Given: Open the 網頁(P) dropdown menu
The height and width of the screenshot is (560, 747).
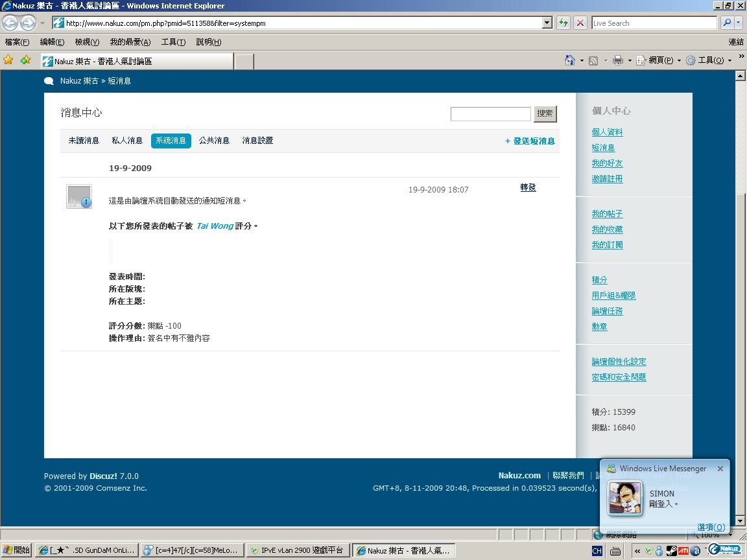Looking at the screenshot, I should pos(659,60).
